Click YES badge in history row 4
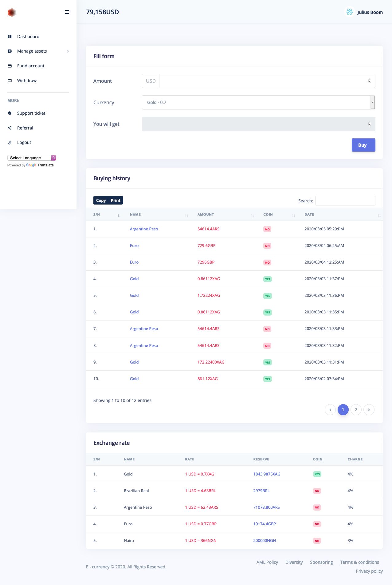 pos(268,279)
